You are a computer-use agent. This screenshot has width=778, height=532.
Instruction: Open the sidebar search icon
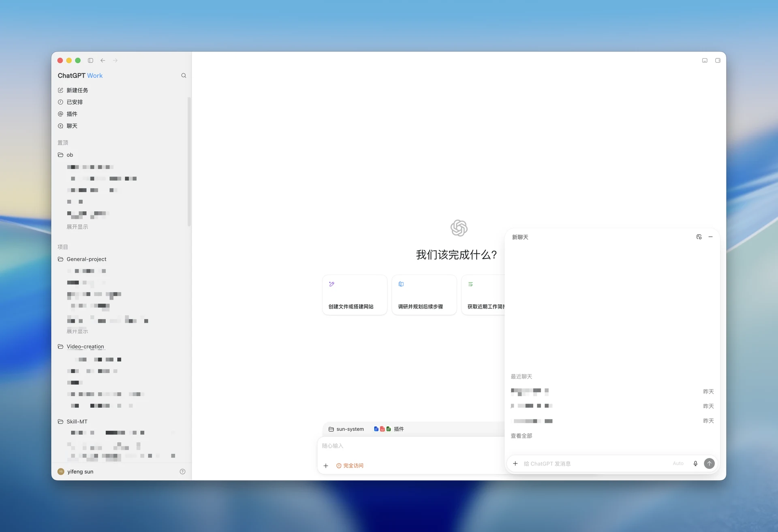(184, 75)
